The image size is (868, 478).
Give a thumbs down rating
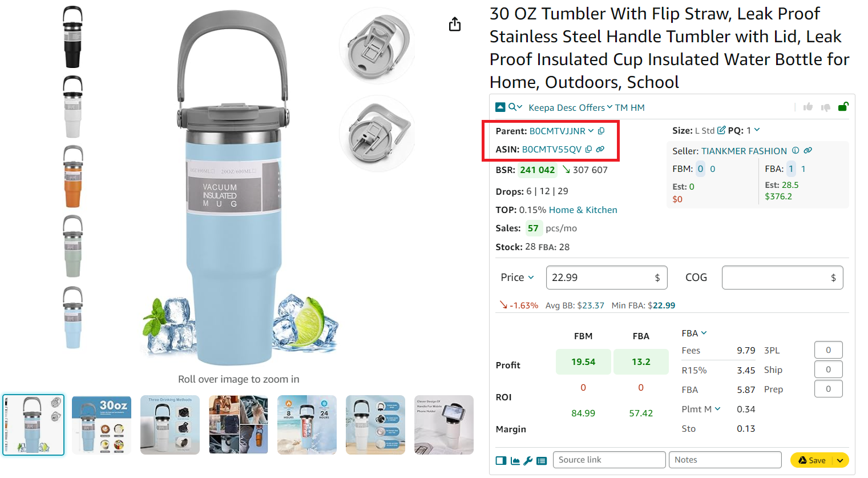point(826,107)
